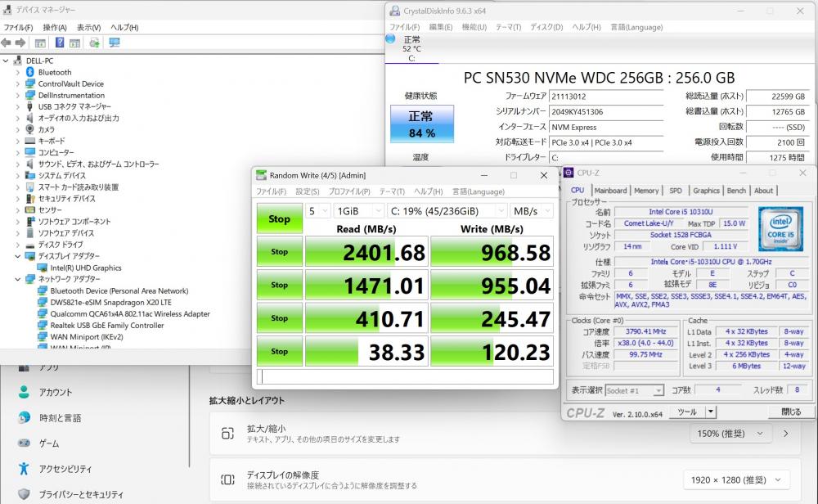The width and height of the screenshot is (818, 504).
Task: Click the Intel Core i5 logo in CPU-Z
Action: click(780, 228)
